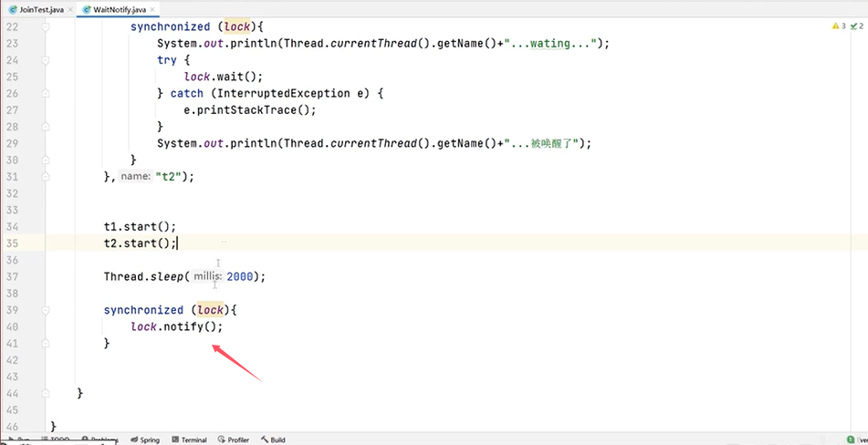Click gutter line number 34
Screen dimensions: 868x445
(x=12, y=227)
